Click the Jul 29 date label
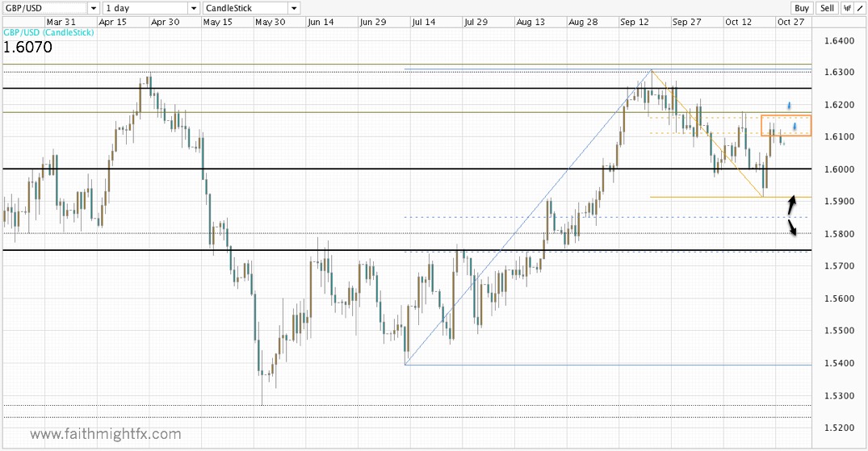The image size is (868, 451). pos(476,22)
